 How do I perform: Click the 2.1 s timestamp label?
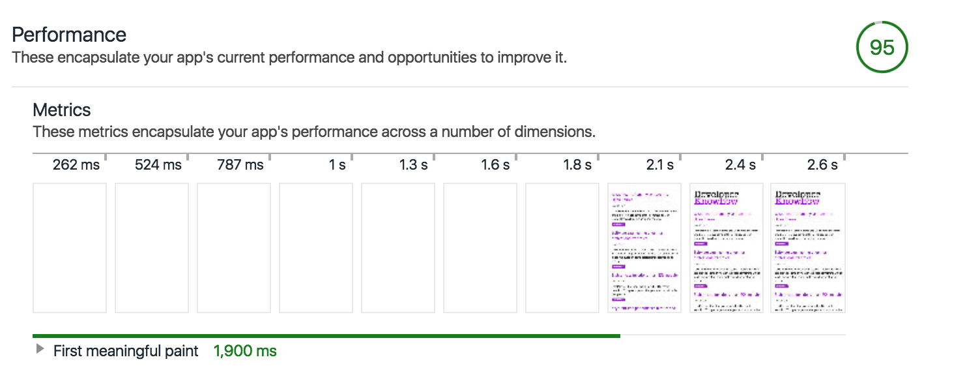point(660,165)
